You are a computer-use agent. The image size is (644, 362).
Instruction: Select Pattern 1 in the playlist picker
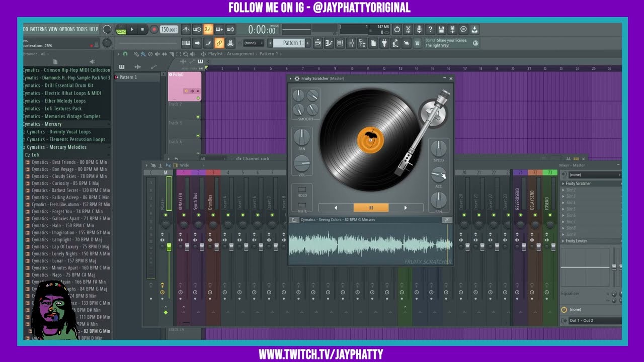137,77
